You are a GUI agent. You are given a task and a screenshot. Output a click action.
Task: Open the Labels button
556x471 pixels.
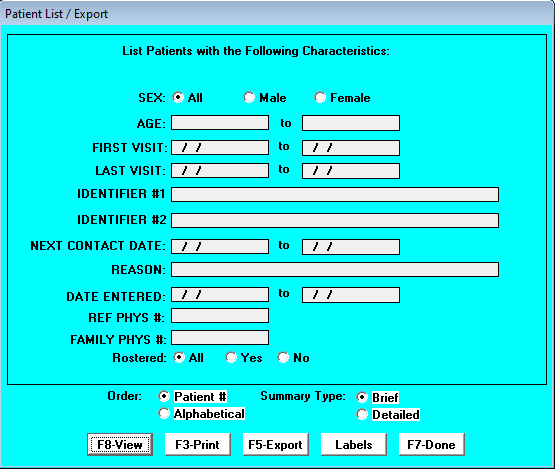354,444
